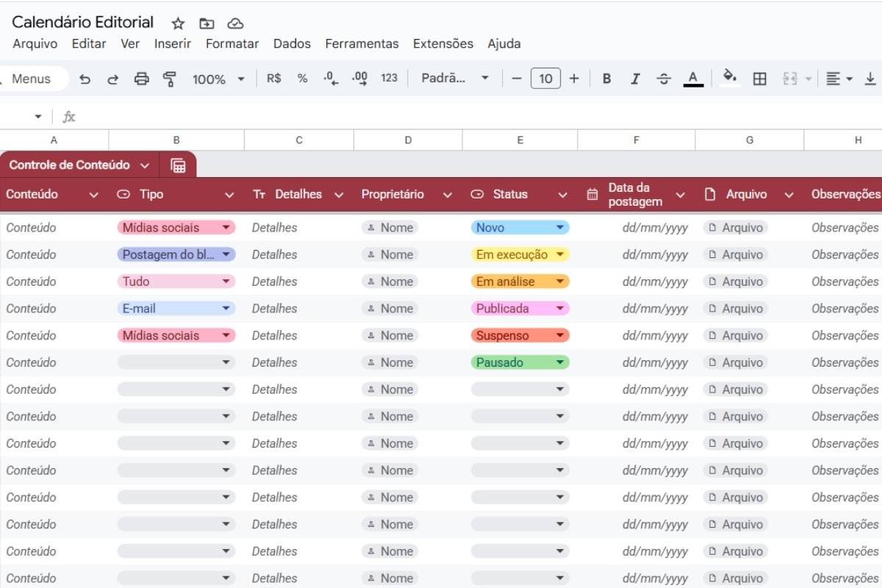This screenshot has width=882, height=588.
Task: Click the table view icon beside Controle de Conteúdo
Action: pyautogui.click(x=178, y=165)
